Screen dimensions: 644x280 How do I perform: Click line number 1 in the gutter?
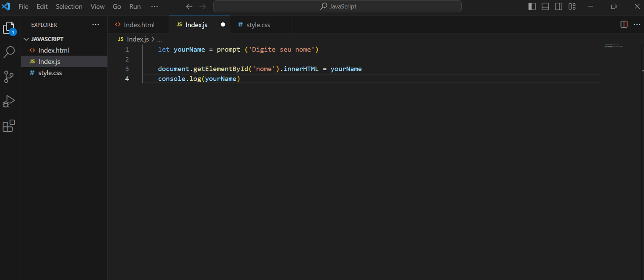click(127, 50)
